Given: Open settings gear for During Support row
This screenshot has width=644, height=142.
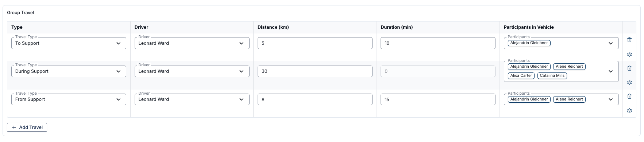Looking at the screenshot, I should click(629, 82).
